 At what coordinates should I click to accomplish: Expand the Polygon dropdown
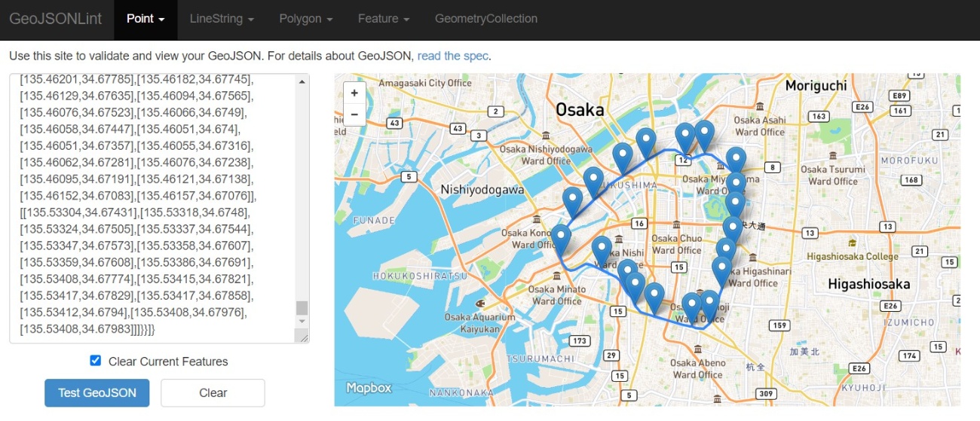tap(306, 19)
